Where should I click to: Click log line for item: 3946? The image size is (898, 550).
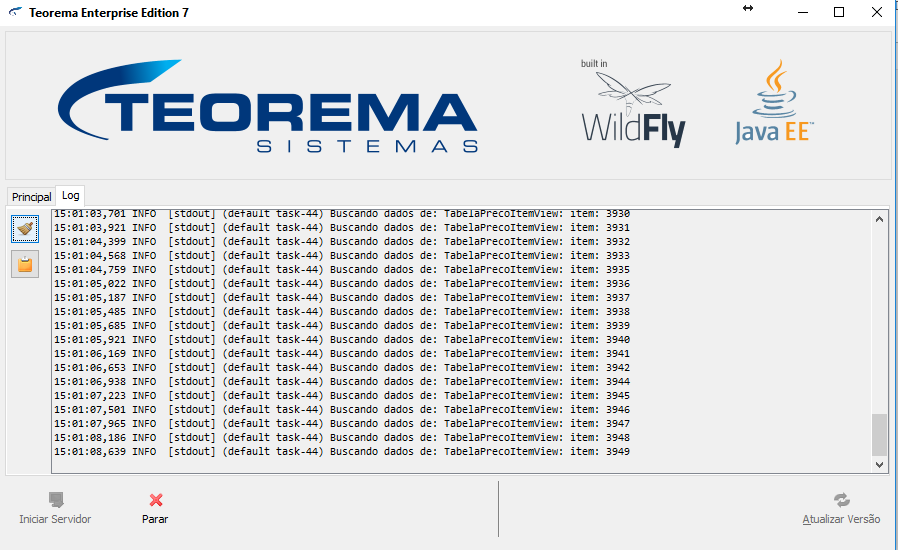[342, 410]
